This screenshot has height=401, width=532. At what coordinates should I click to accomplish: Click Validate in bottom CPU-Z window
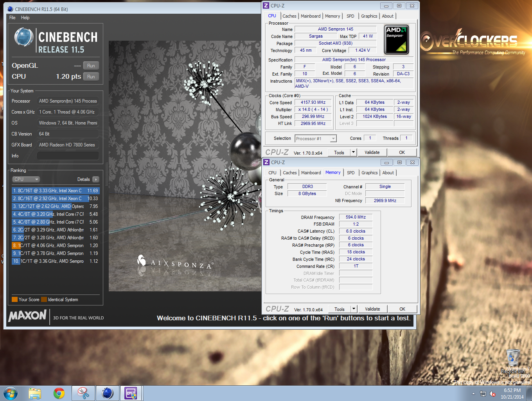pos(372,309)
